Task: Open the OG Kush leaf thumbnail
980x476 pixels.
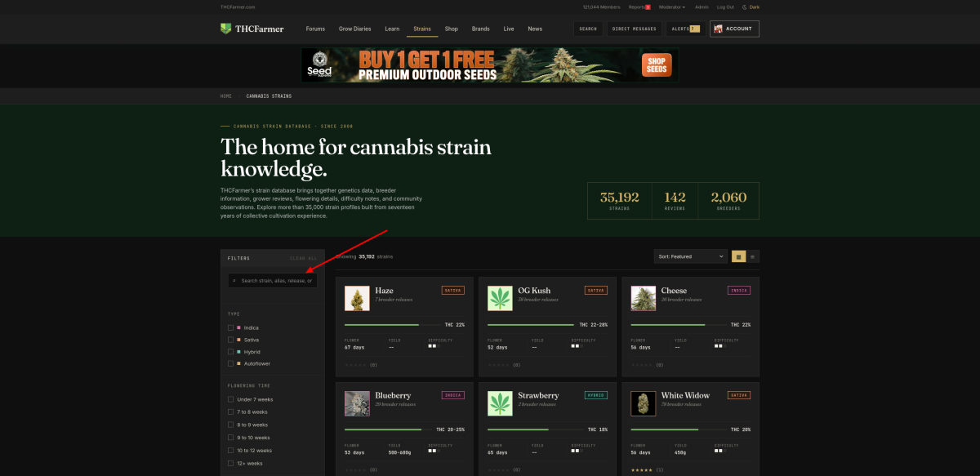Action: (x=500, y=298)
